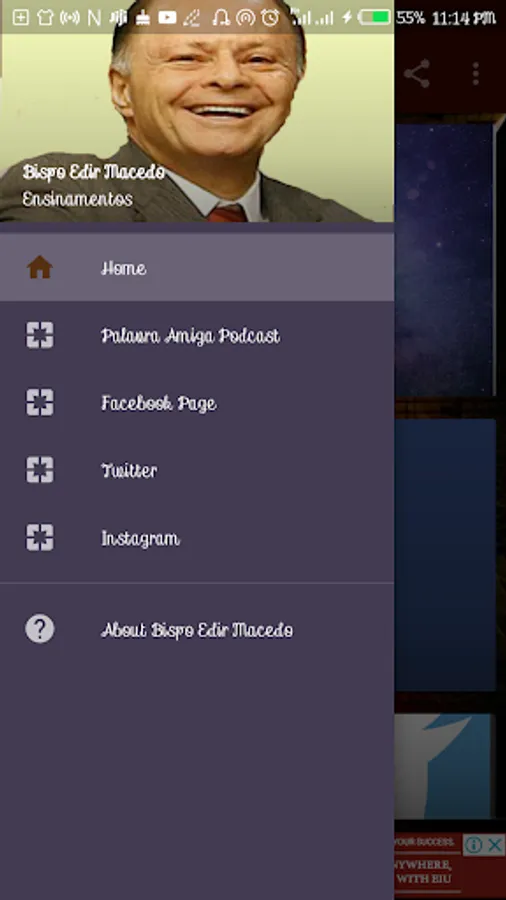Tap the brown Home icon in the drawer
506x900 pixels.
(40, 267)
